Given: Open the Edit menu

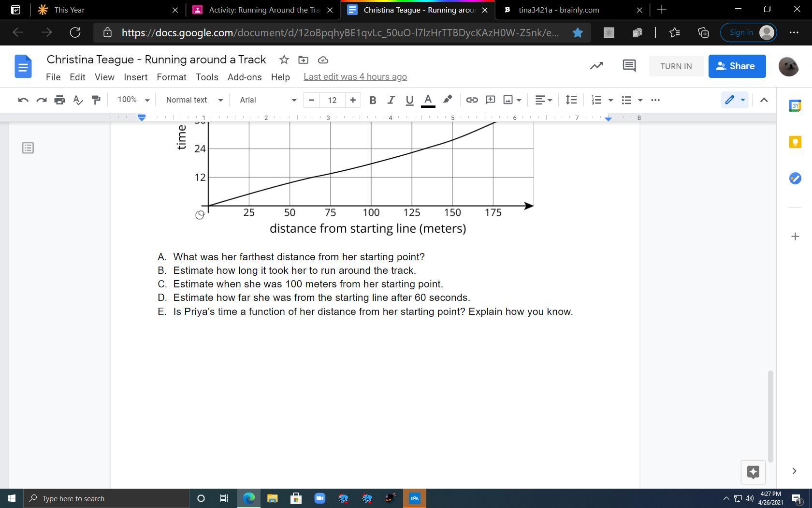Looking at the screenshot, I should (77, 77).
